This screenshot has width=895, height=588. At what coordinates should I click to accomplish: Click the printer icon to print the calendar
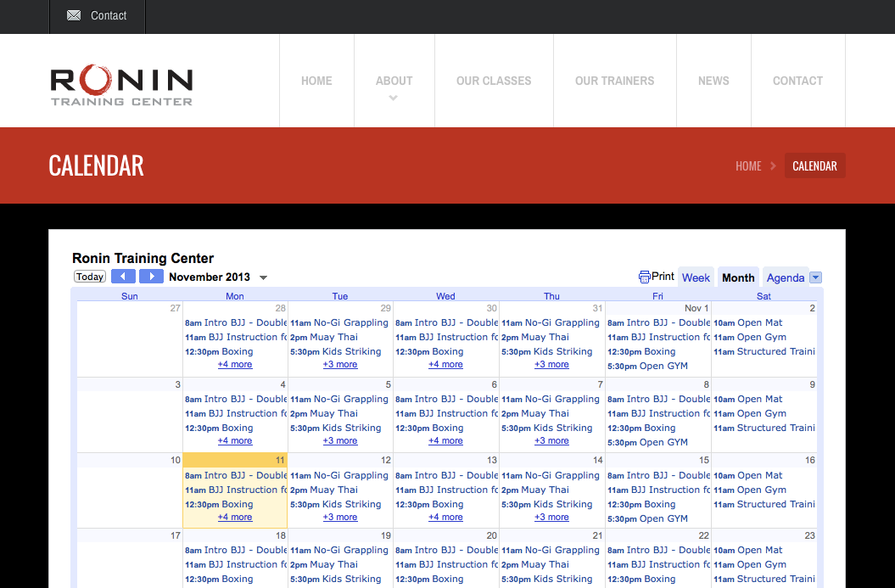tap(645, 277)
